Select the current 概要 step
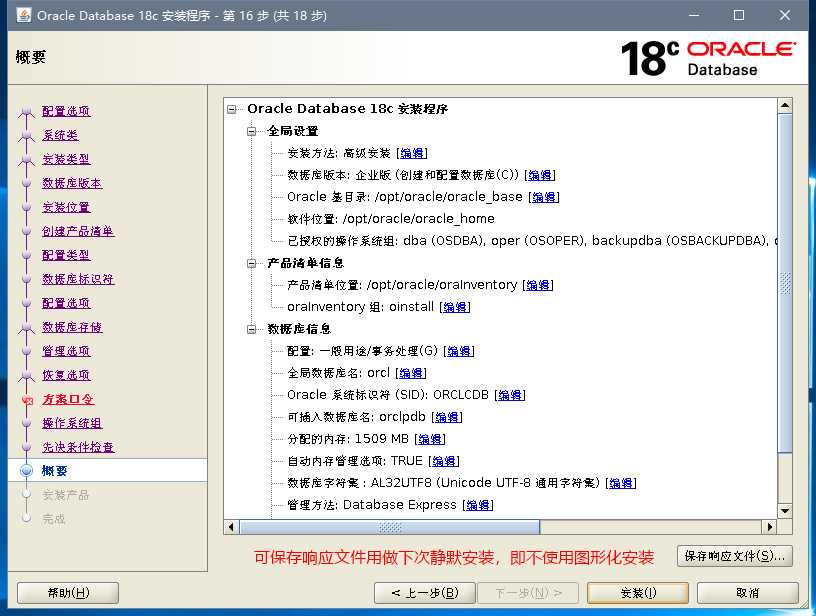Screen dimensions: 816x616 point(55,471)
